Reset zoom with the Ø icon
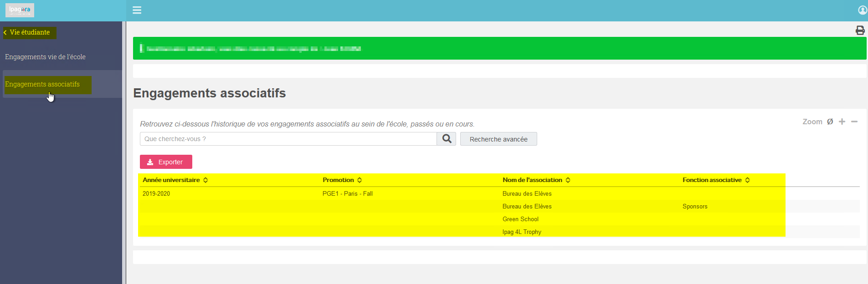Viewport: 868px width, 284px height. click(x=830, y=122)
